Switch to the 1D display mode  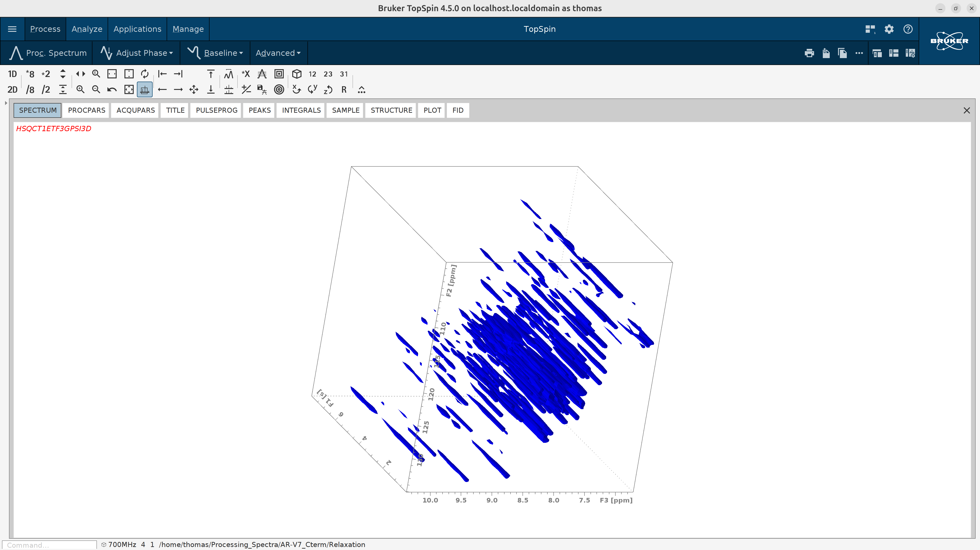point(12,74)
